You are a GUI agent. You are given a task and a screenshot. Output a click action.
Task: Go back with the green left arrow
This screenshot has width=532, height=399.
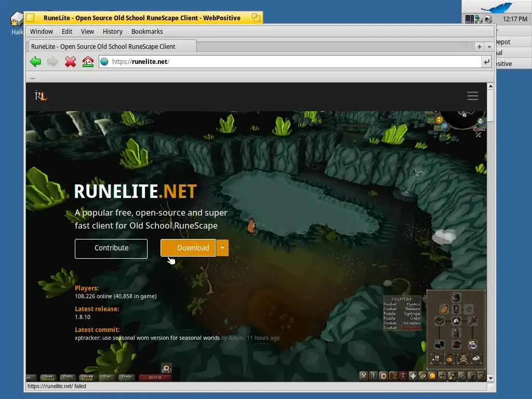[x=35, y=62]
